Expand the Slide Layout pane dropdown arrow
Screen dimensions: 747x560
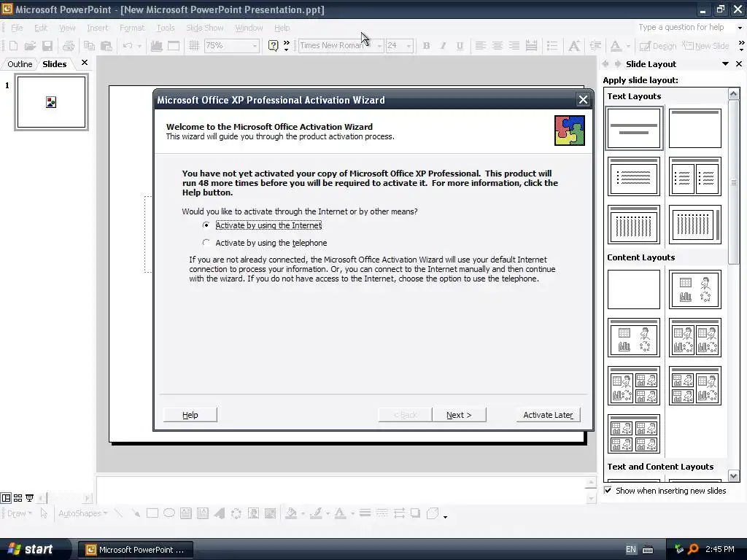[x=725, y=64]
